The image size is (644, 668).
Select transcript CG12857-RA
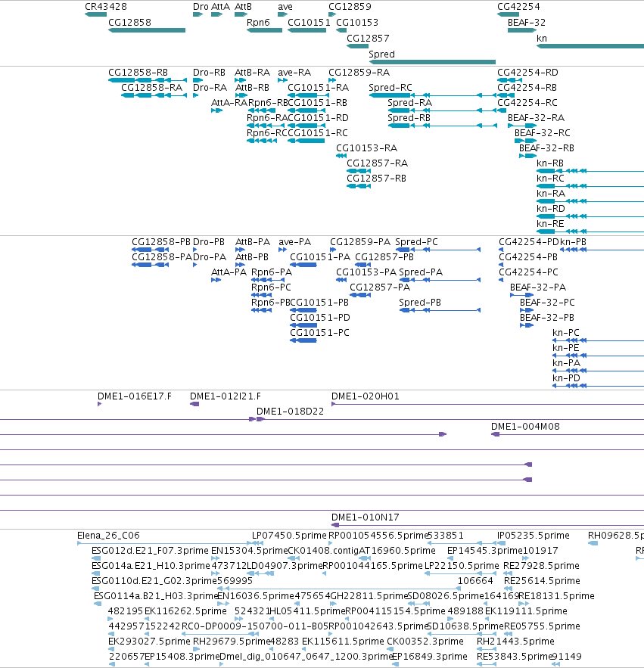tap(377, 163)
